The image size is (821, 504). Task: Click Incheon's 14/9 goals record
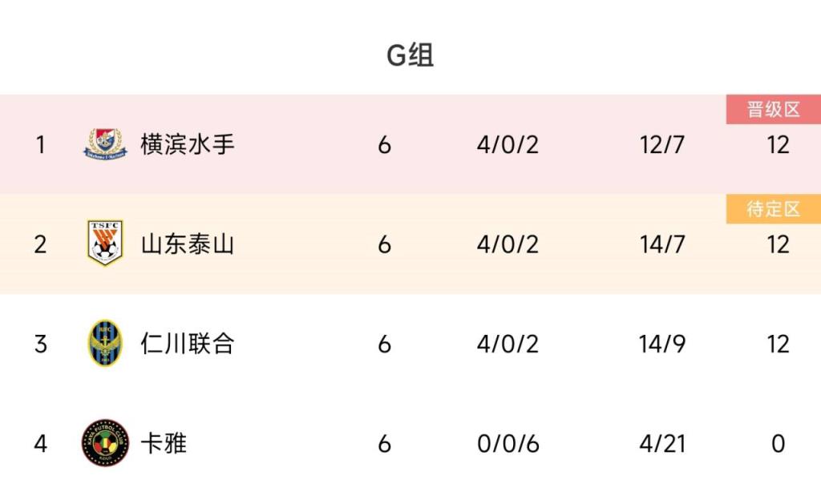point(662,344)
